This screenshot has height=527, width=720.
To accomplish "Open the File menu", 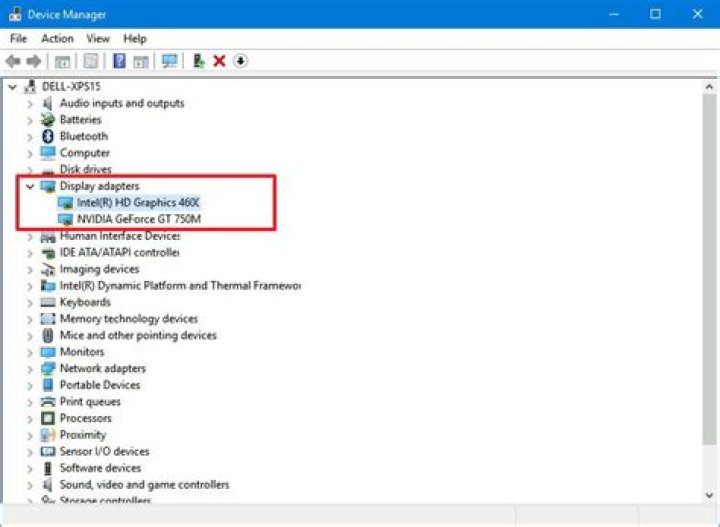I will point(18,39).
